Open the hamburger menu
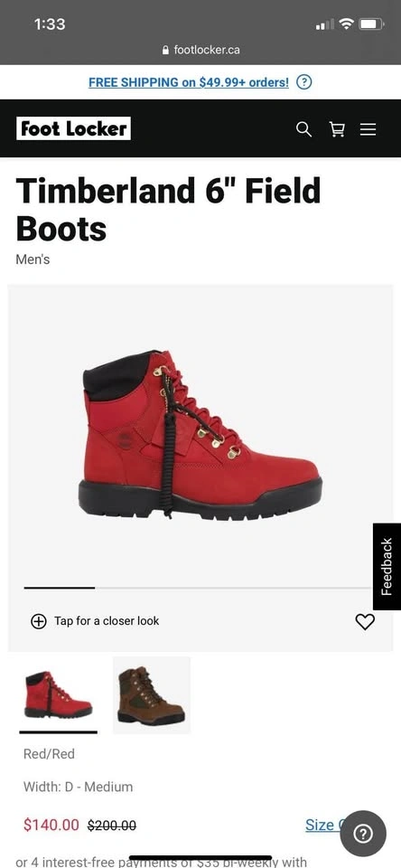The image size is (401, 868). click(368, 129)
